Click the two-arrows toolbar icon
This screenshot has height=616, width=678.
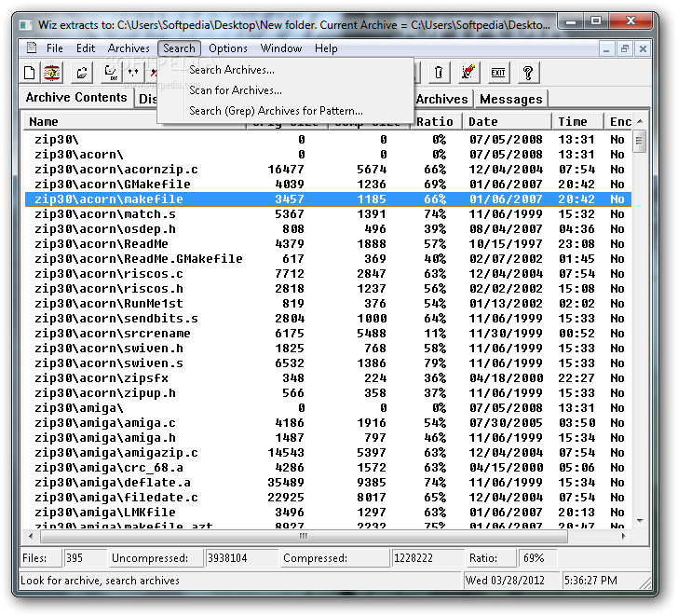coord(133,73)
